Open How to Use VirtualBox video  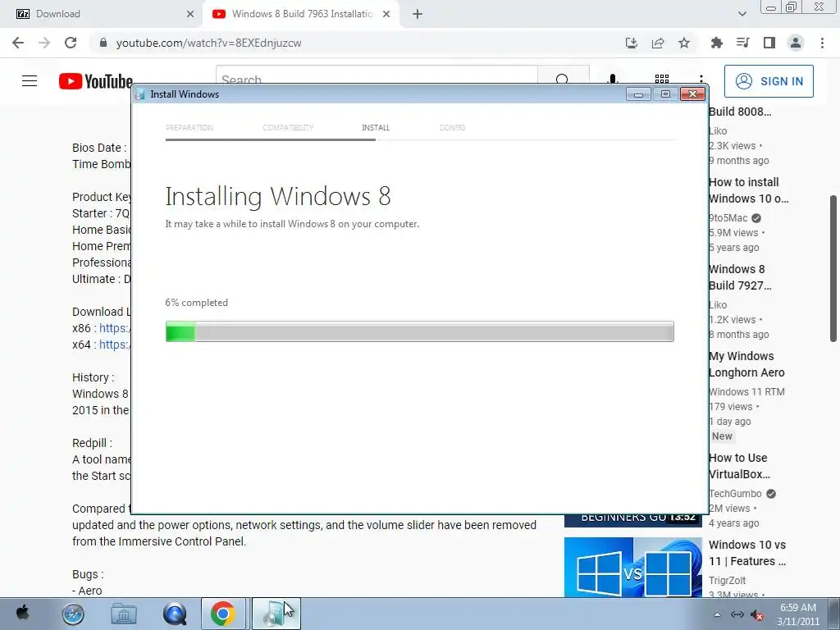(739, 466)
